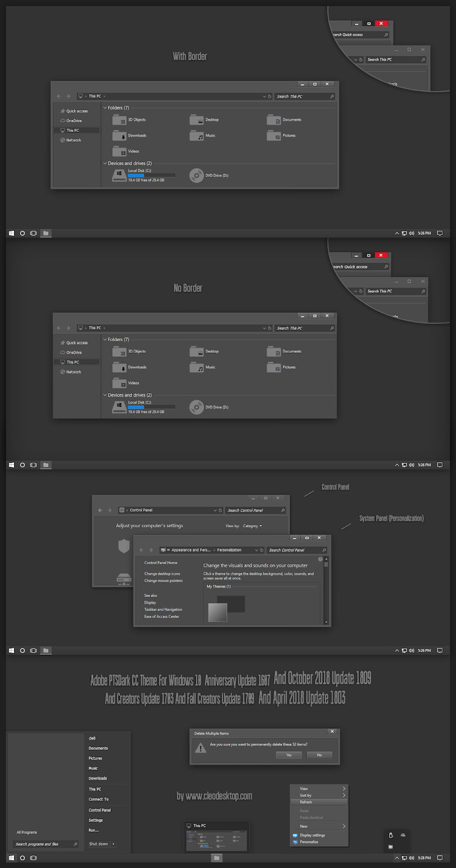Click Local Disk usage bar in With Border window
The height and width of the screenshot is (868, 456).
pyautogui.click(x=152, y=175)
